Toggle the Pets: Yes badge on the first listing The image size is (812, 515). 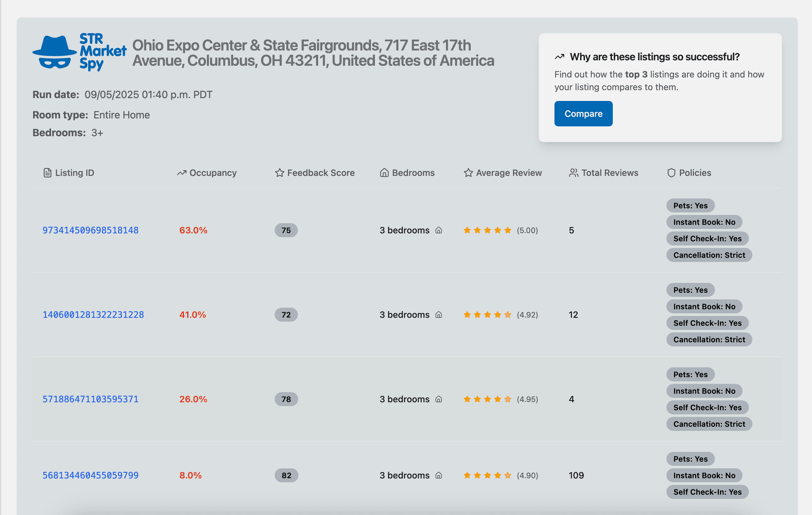690,205
